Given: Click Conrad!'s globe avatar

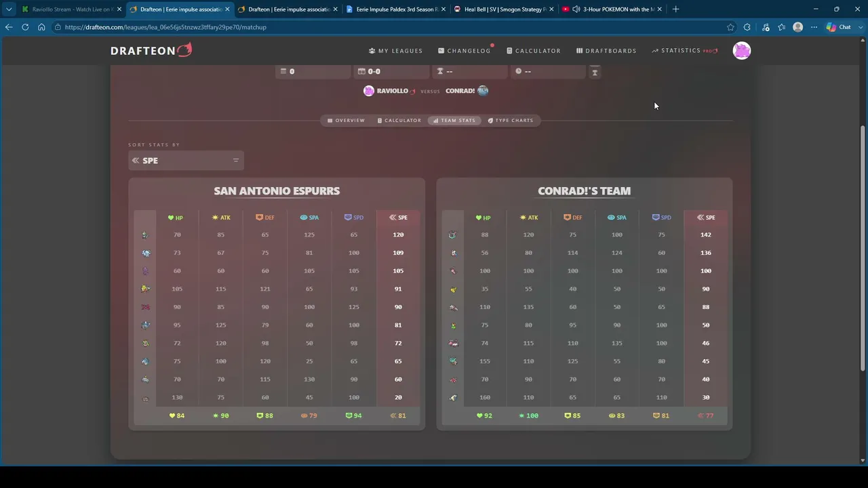Looking at the screenshot, I should tap(483, 91).
